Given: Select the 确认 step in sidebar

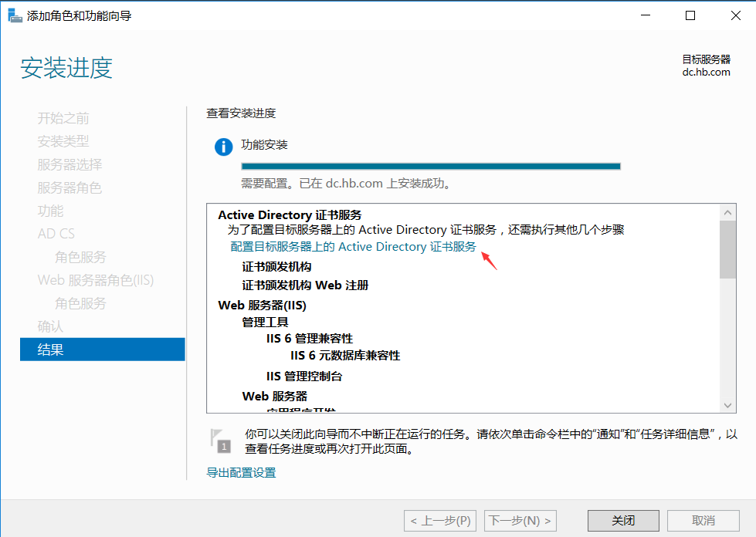Looking at the screenshot, I should point(50,326).
